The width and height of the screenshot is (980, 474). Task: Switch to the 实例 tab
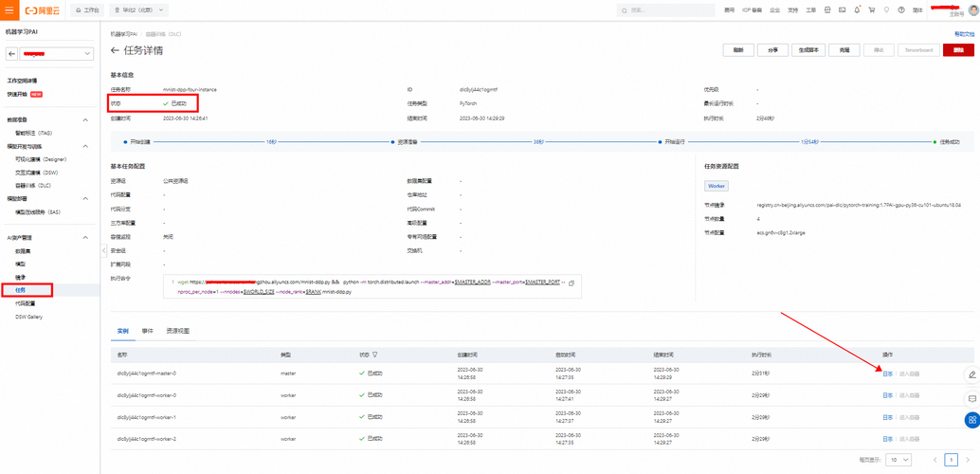click(122, 330)
